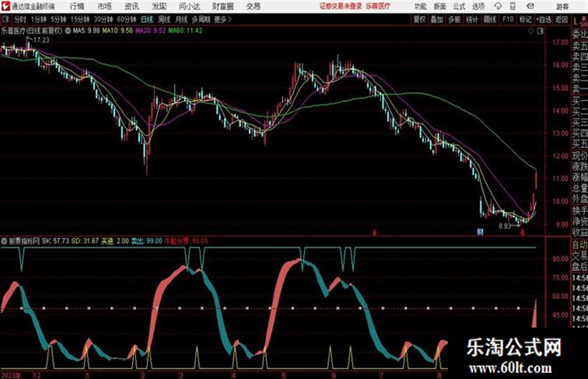Switch to 分时 view
Viewport: 588px width, 379px height.
click(x=20, y=19)
